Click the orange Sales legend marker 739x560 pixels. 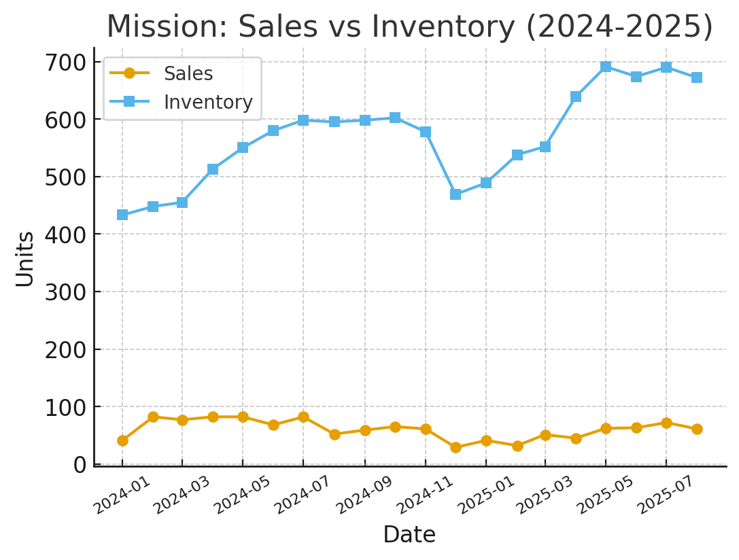pyautogui.click(x=129, y=73)
